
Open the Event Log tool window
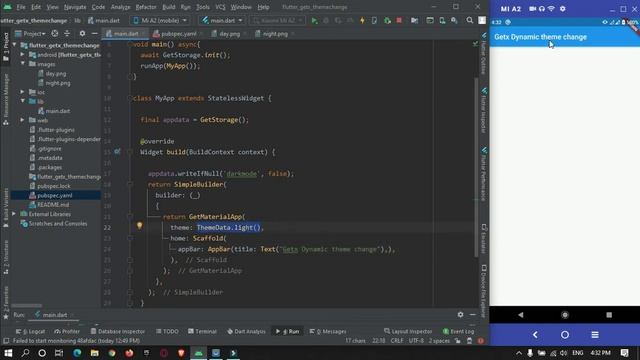click(458, 331)
